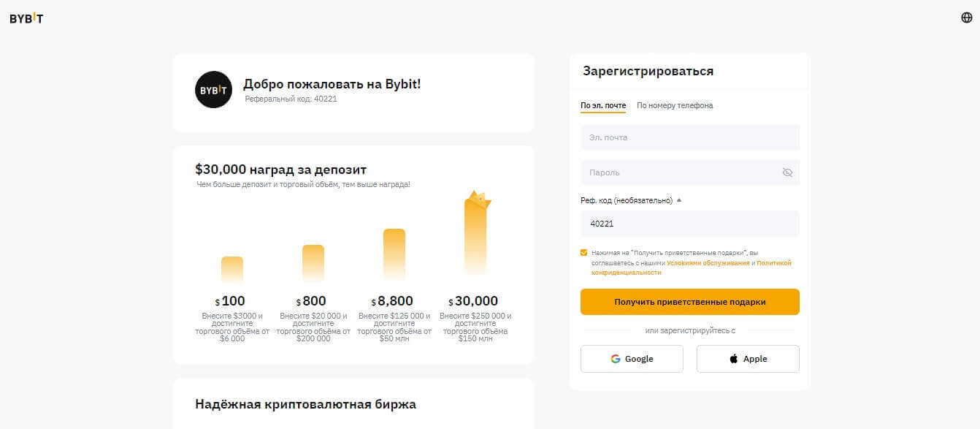Viewport: 980px width, 429px height.
Task: Collapse the referral code section arrow
Action: click(x=678, y=200)
